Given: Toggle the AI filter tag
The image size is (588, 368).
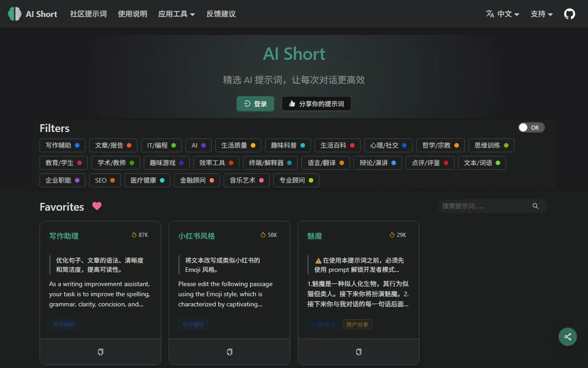Looking at the screenshot, I should pyautogui.click(x=198, y=145).
